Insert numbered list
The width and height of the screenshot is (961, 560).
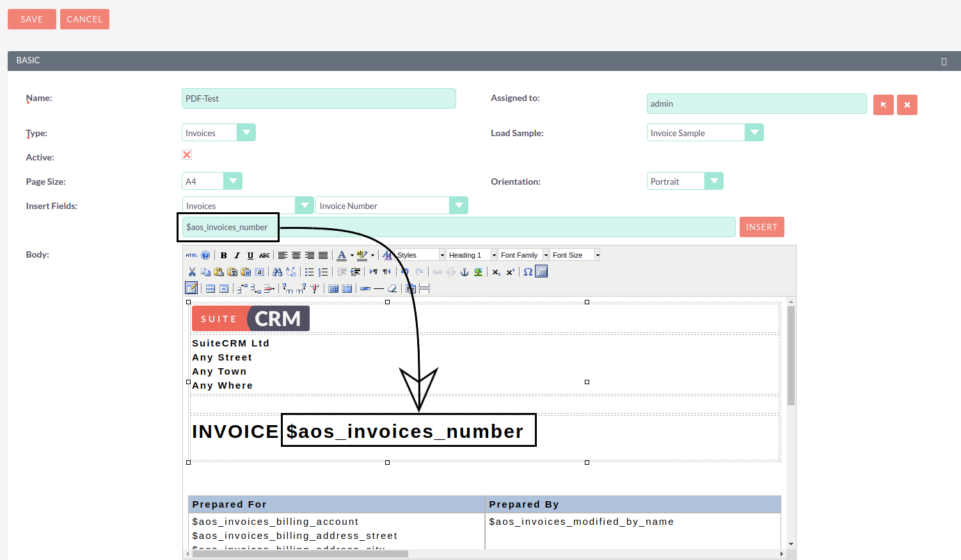[323, 272]
